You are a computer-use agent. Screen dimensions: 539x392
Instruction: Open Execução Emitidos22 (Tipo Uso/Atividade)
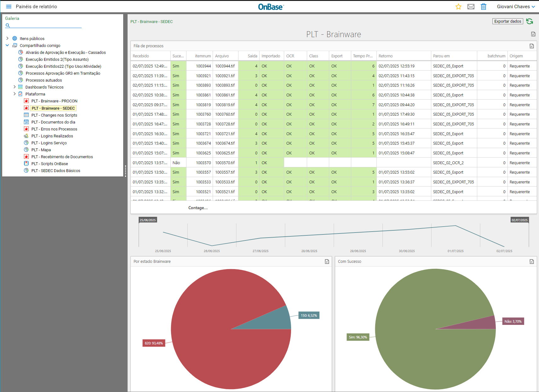[63, 66]
